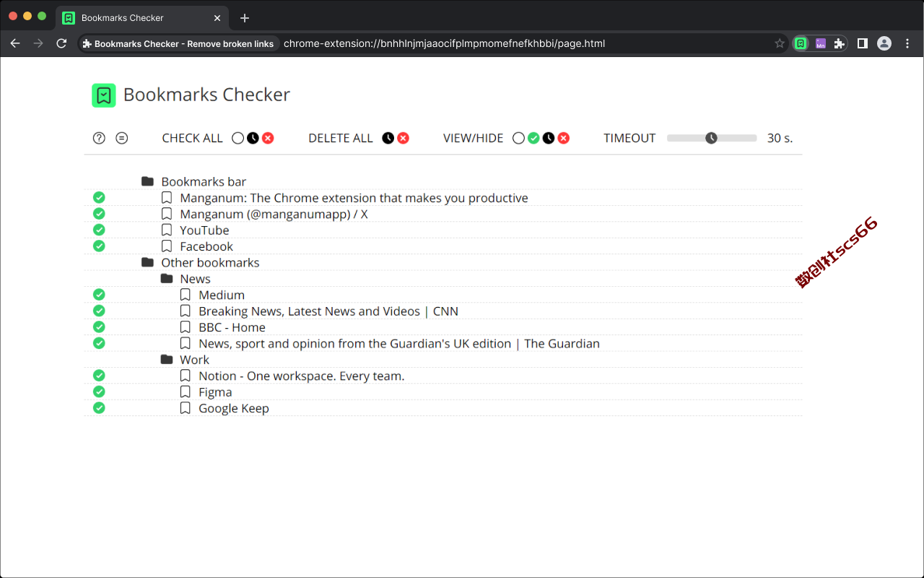Viewport: 924px width, 578px height.
Task: Select the Bookmarks Checker browser tab
Action: (x=142, y=17)
